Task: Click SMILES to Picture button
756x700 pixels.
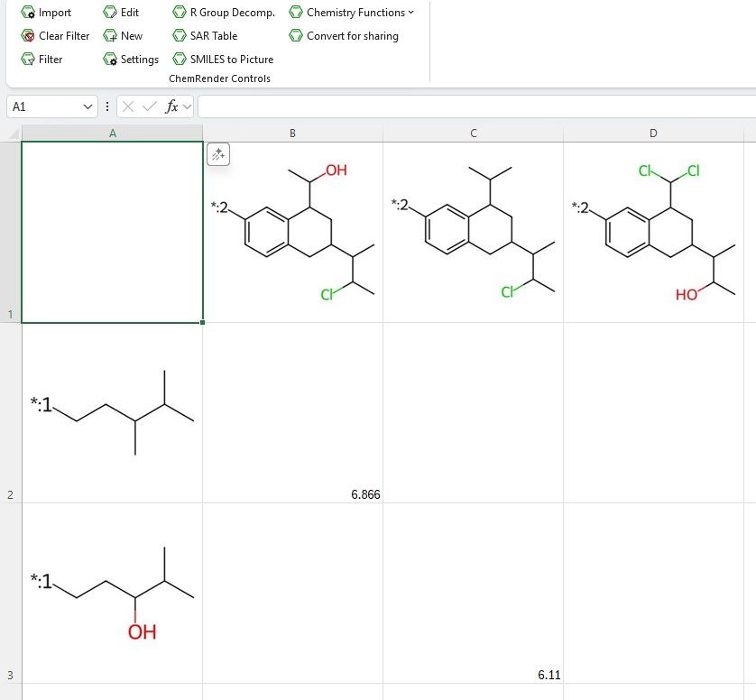Action: point(180,60)
